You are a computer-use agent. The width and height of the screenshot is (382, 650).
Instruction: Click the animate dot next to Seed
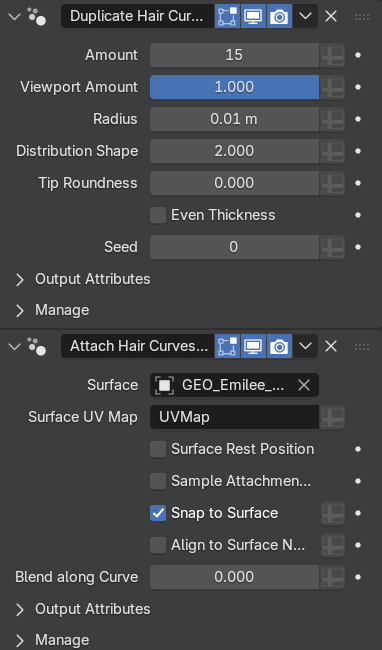pyautogui.click(x=358, y=247)
